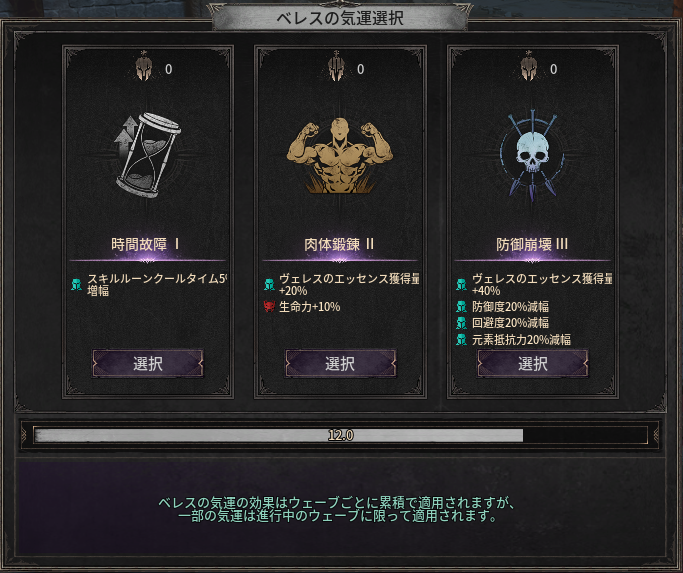
Task: Click the muscular body icon on 肉体鍛錬 card
Action: pos(339,156)
